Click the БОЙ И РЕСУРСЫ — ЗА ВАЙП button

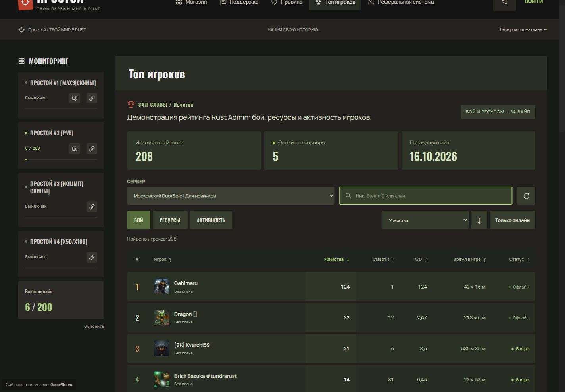click(x=498, y=112)
